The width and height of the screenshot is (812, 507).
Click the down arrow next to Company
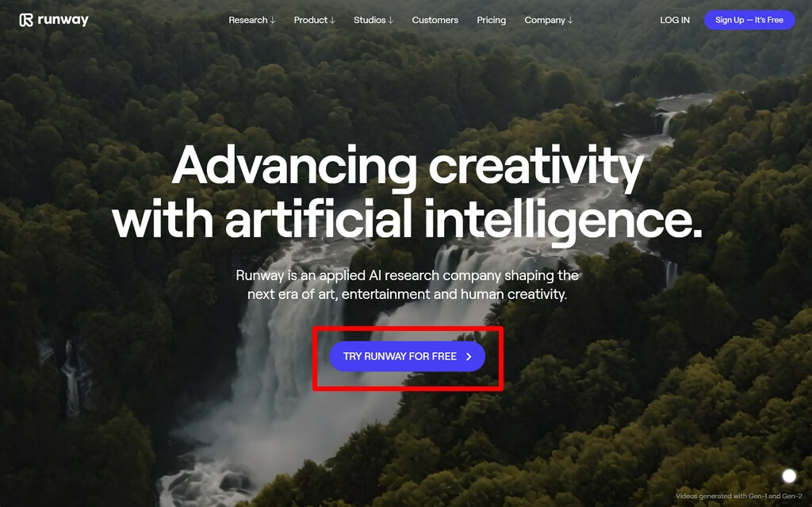coord(570,20)
